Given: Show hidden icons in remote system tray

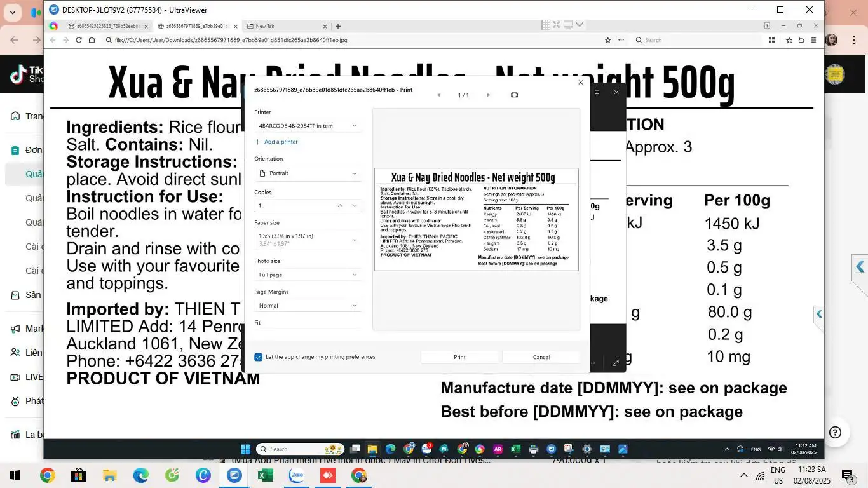Looking at the screenshot, I should pos(727,449).
